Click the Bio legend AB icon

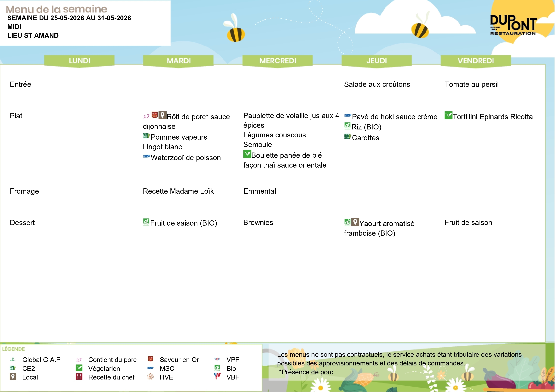tap(217, 368)
